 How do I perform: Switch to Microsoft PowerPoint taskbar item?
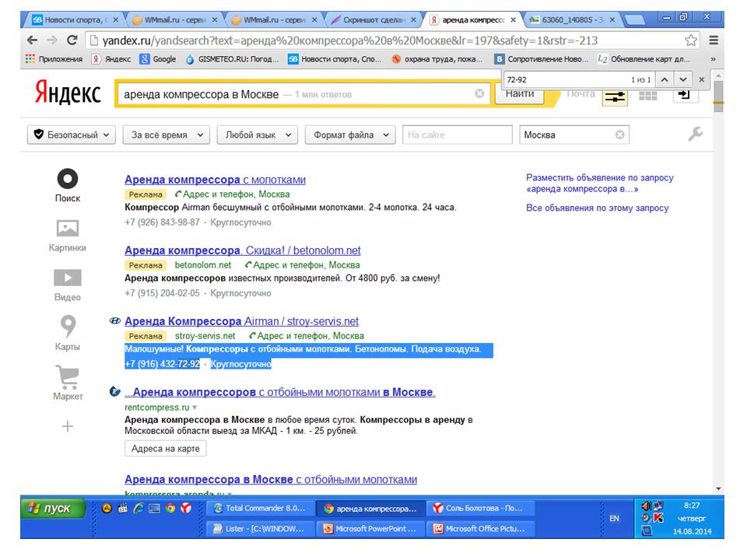point(372,529)
